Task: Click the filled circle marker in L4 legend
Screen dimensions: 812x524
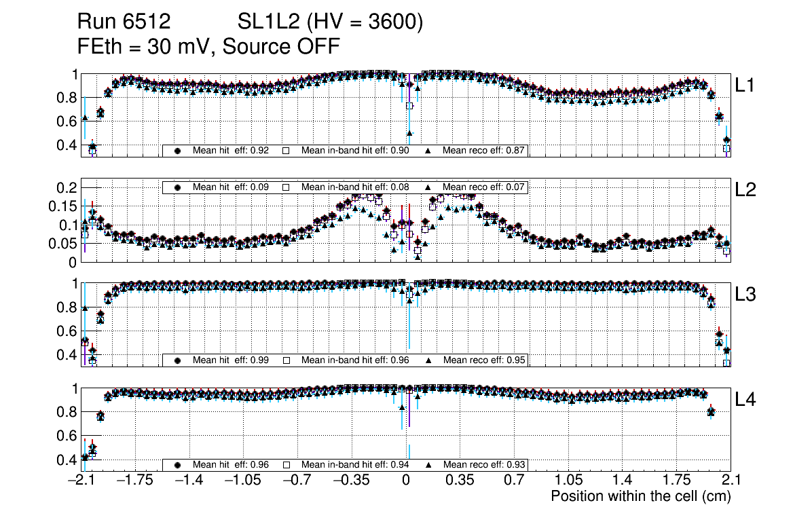Action: (178, 465)
